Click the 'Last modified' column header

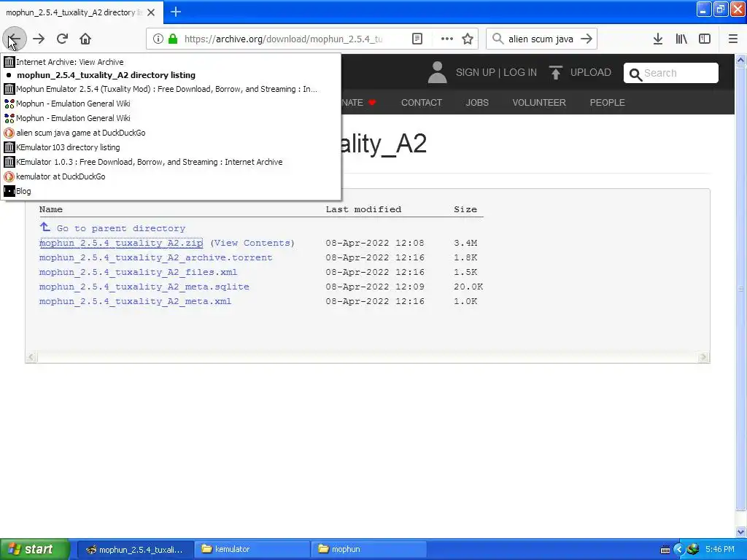pyautogui.click(x=363, y=209)
